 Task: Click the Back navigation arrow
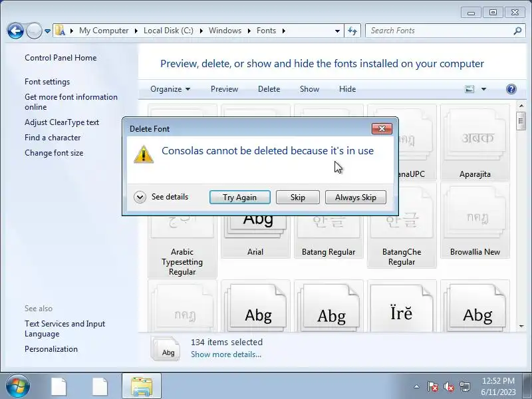[15, 31]
